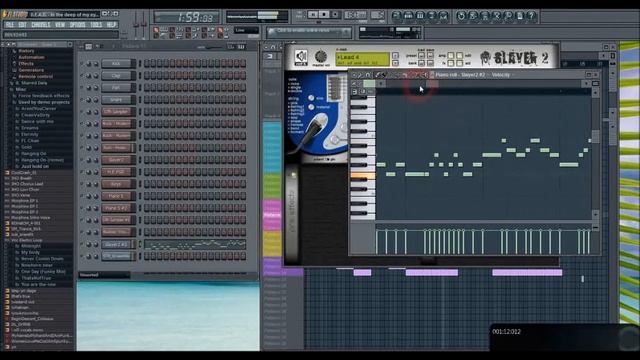640x360 pixels.
Task: Click the highlighted orange piano key
Action: coord(362,176)
